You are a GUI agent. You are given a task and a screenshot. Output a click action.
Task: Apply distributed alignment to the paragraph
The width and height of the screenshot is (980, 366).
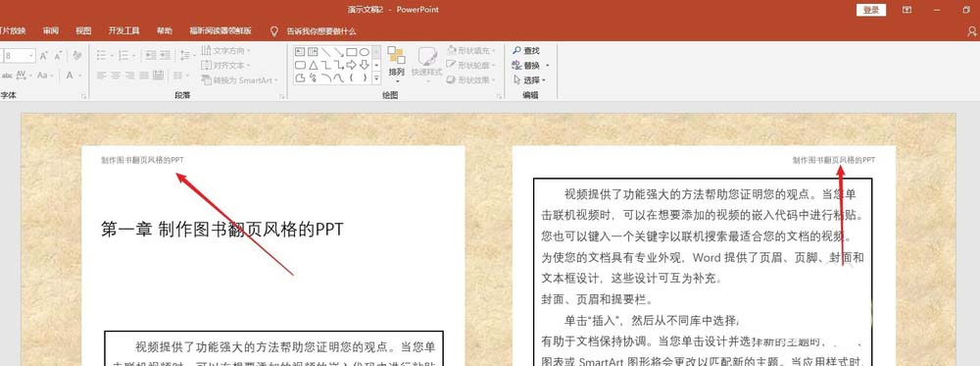click(x=158, y=76)
